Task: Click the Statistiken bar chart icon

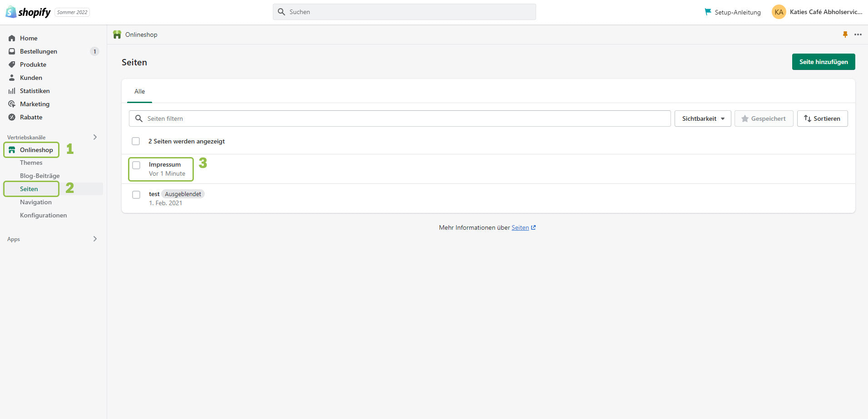Action: (x=12, y=91)
